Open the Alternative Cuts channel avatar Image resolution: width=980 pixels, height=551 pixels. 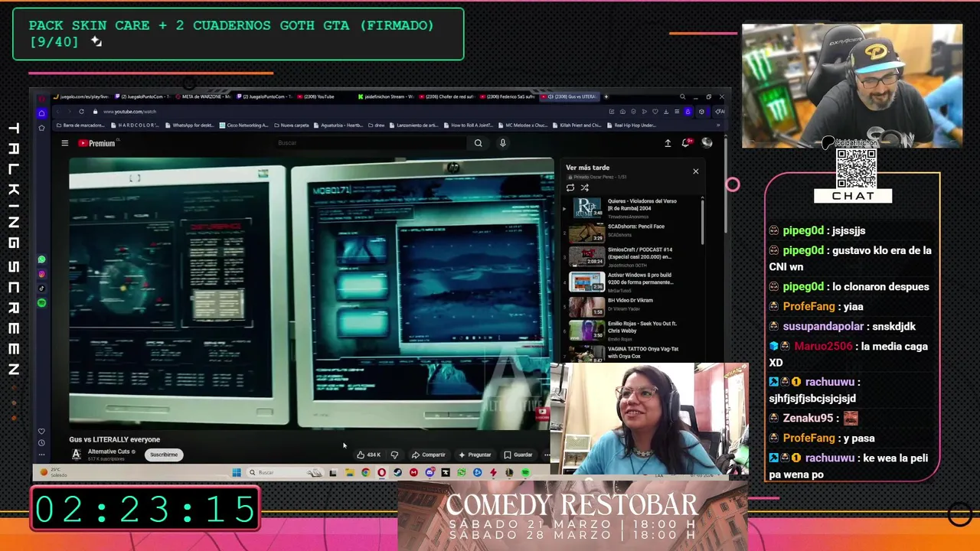76,454
